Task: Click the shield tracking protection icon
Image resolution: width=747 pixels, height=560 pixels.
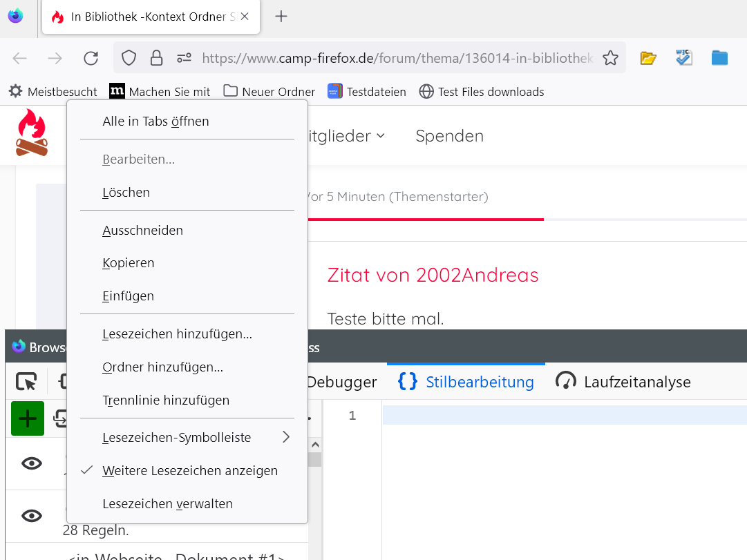Action: pos(129,58)
